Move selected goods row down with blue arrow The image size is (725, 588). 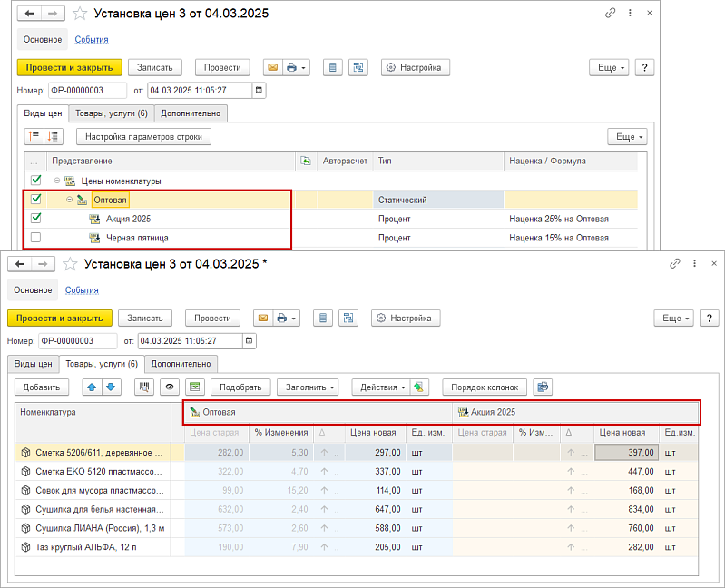pyautogui.click(x=111, y=387)
